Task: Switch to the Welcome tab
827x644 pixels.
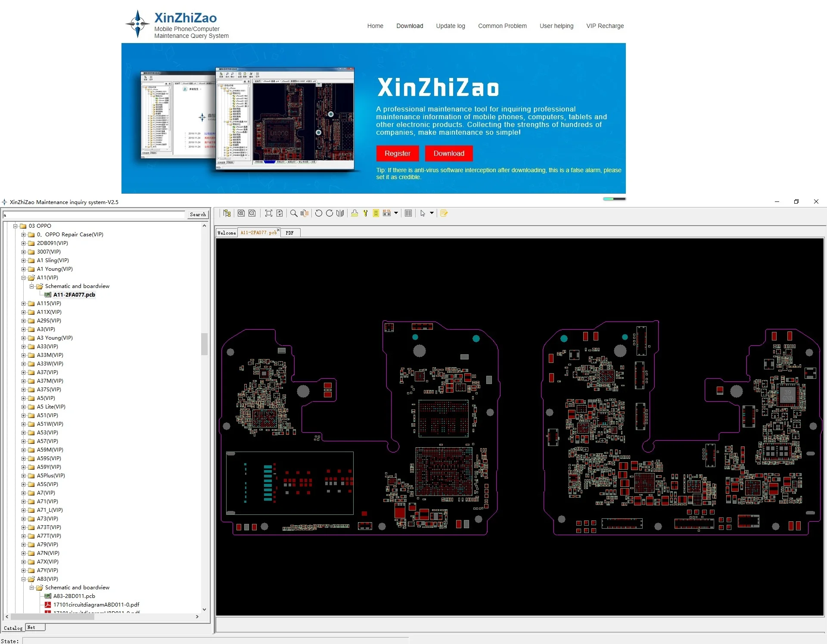Action: [227, 233]
